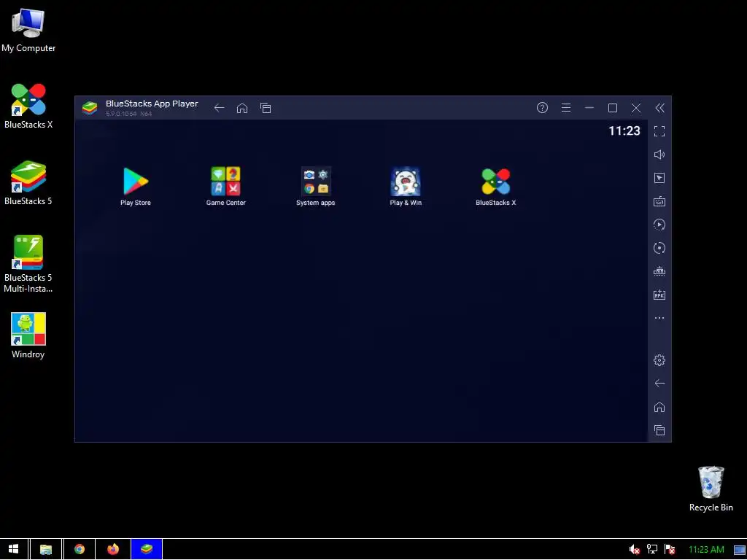Show recent apps from title bar icon
Viewport: 747px width, 560px height.
click(266, 108)
